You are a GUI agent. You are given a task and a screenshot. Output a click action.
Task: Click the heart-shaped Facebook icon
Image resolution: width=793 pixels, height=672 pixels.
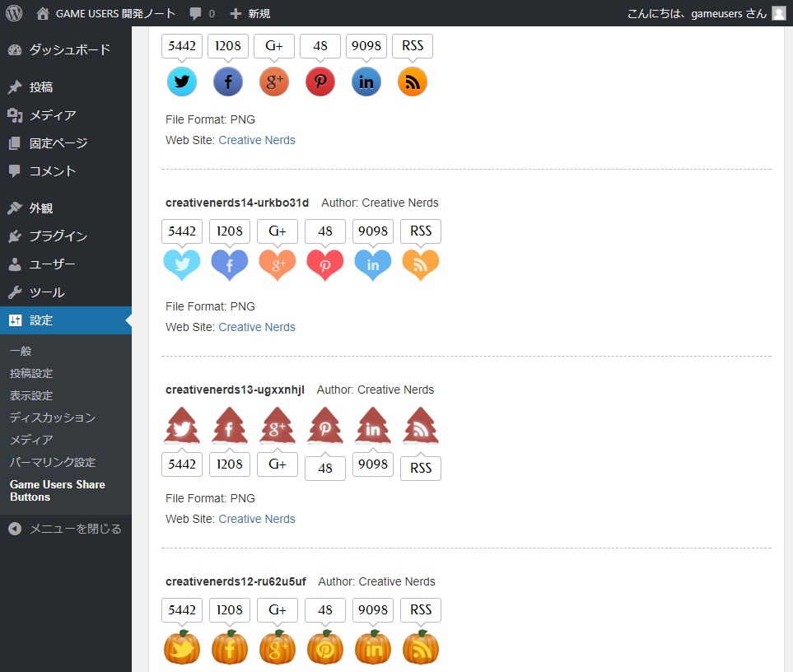point(230,265)
